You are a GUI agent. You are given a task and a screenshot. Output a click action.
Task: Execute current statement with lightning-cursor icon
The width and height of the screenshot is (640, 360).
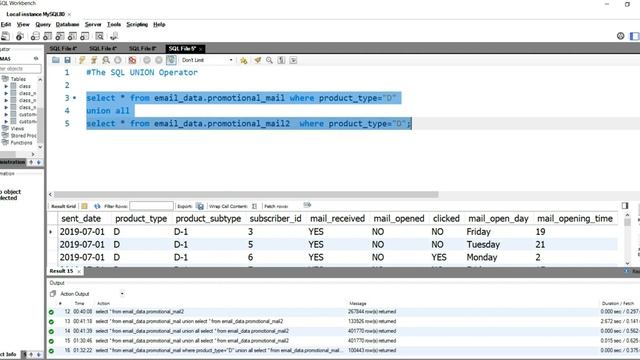point(94,60)
